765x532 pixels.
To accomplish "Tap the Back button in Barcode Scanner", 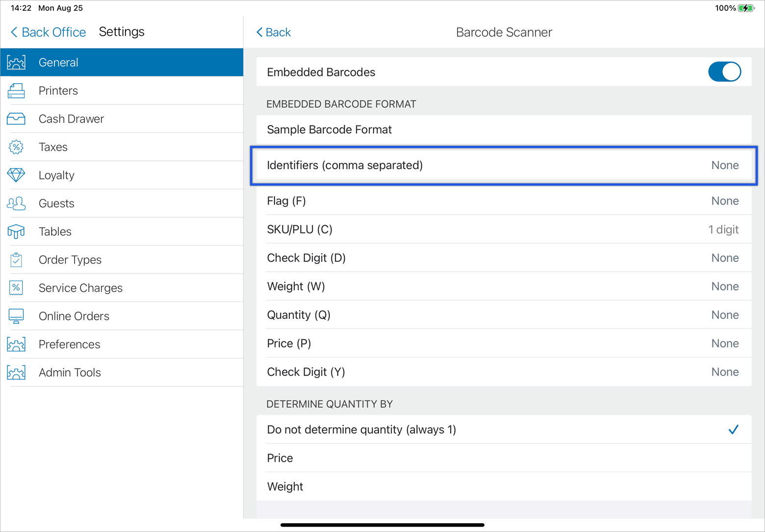I will [274, 32].
